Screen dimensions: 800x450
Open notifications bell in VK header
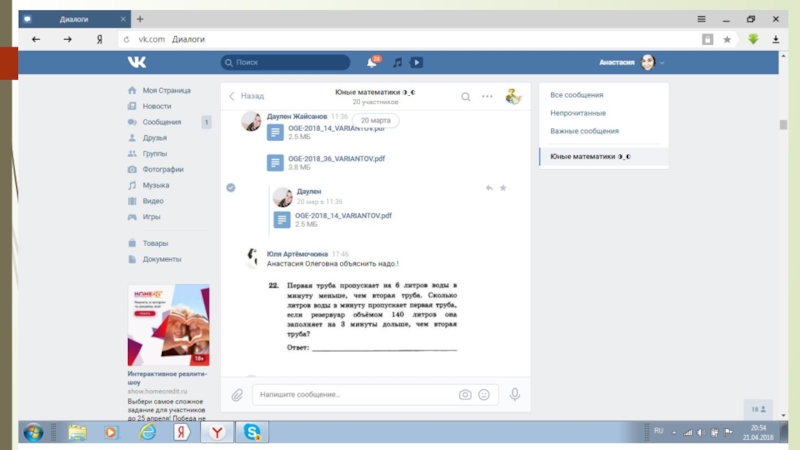click(372, 62)
